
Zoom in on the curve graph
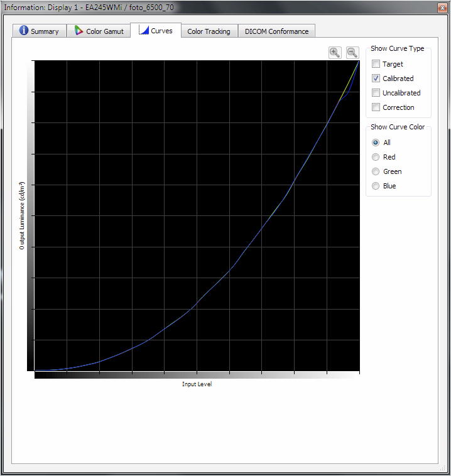pyautogui.click(x=335, y=53)
